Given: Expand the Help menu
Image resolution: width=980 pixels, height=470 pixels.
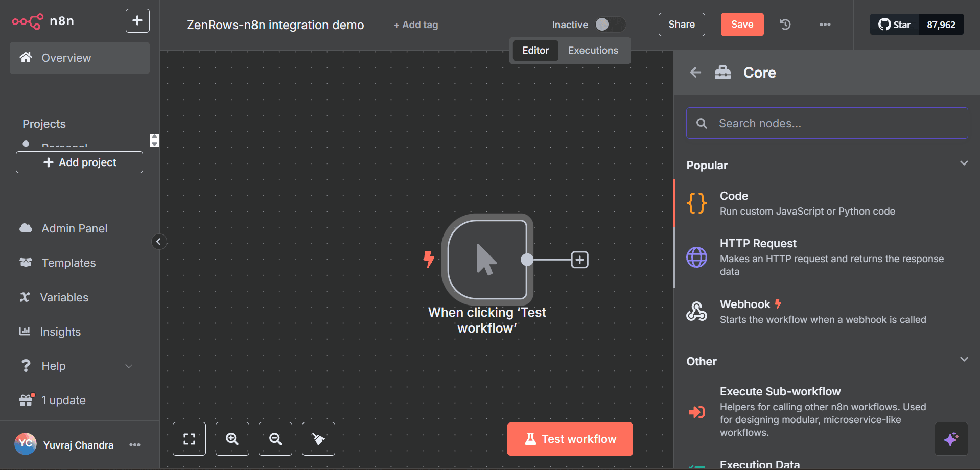Looking at the screenshot, I should point(77,366).
